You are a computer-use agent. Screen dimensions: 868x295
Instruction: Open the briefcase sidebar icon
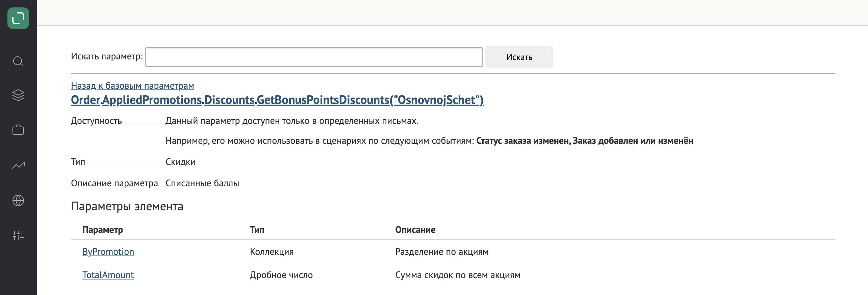coord(18,130)
